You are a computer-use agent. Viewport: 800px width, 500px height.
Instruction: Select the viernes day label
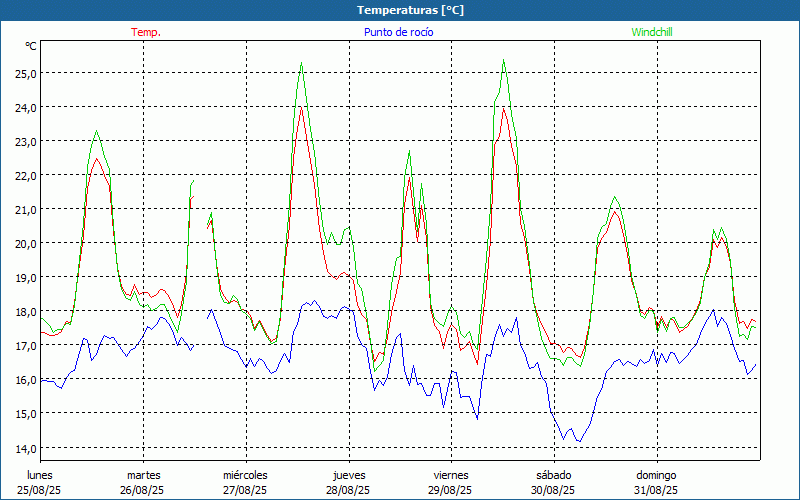(451, 475)
